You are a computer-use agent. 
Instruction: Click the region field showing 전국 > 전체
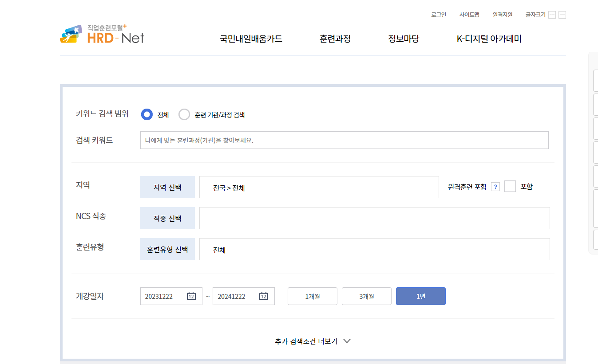pos(319,187)
